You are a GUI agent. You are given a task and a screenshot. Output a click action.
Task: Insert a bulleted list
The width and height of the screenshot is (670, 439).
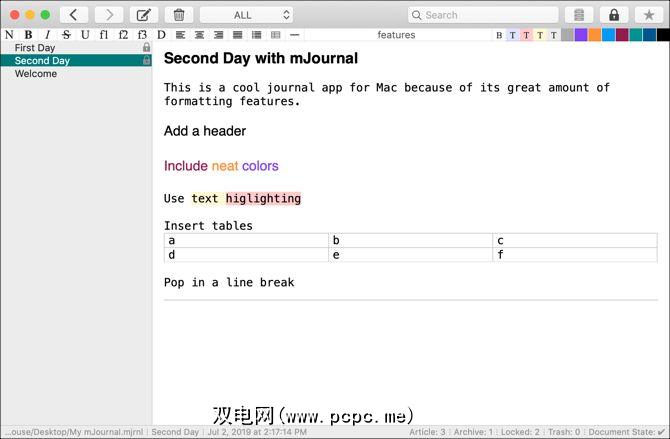pyautogui.click(x=256, y=35)
